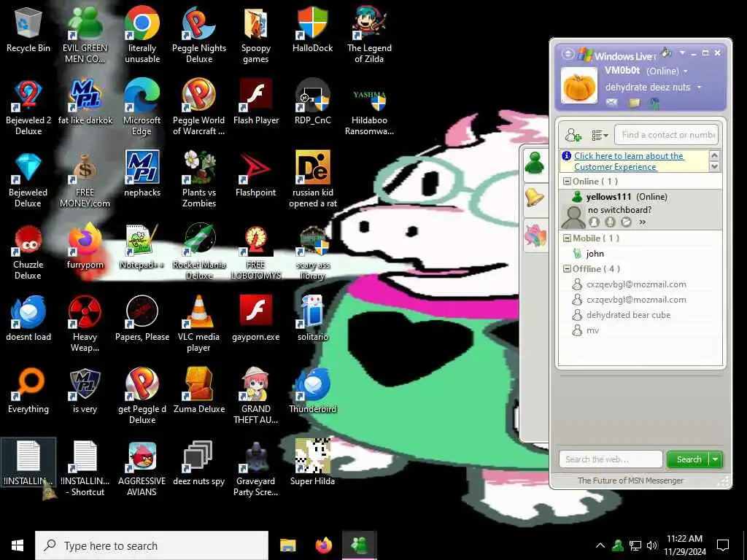Viewport: 747px width, 560px height.
Task: Select the Thunderbird desktop shortcut
Action: [312, 391]
